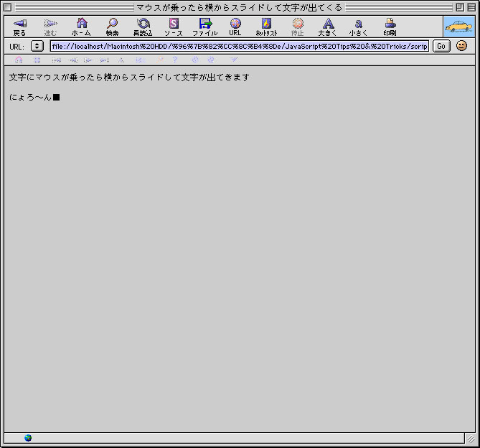Click the window close box in title bar

(8, 7)
